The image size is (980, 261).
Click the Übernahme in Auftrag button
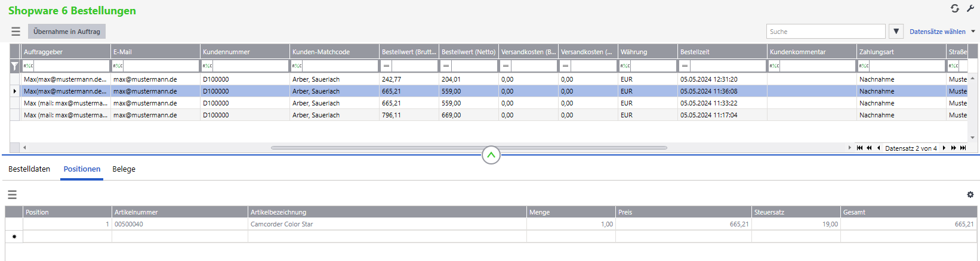67,32
